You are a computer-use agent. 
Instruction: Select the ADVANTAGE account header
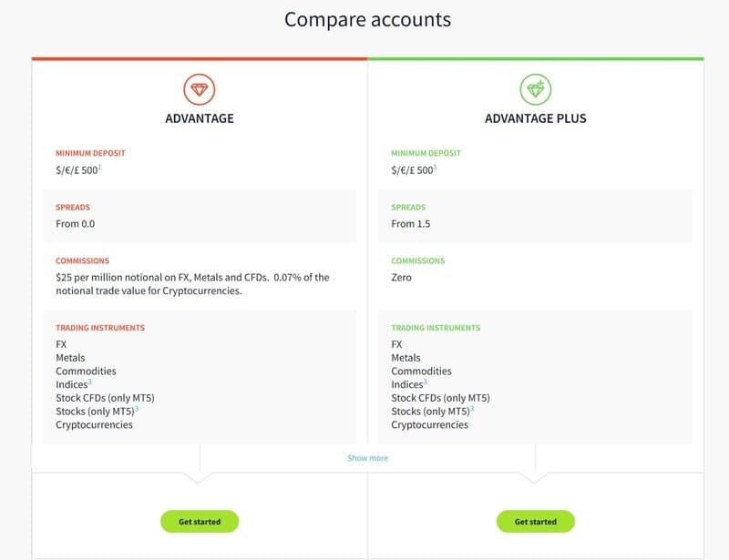[x=200, y=118]
